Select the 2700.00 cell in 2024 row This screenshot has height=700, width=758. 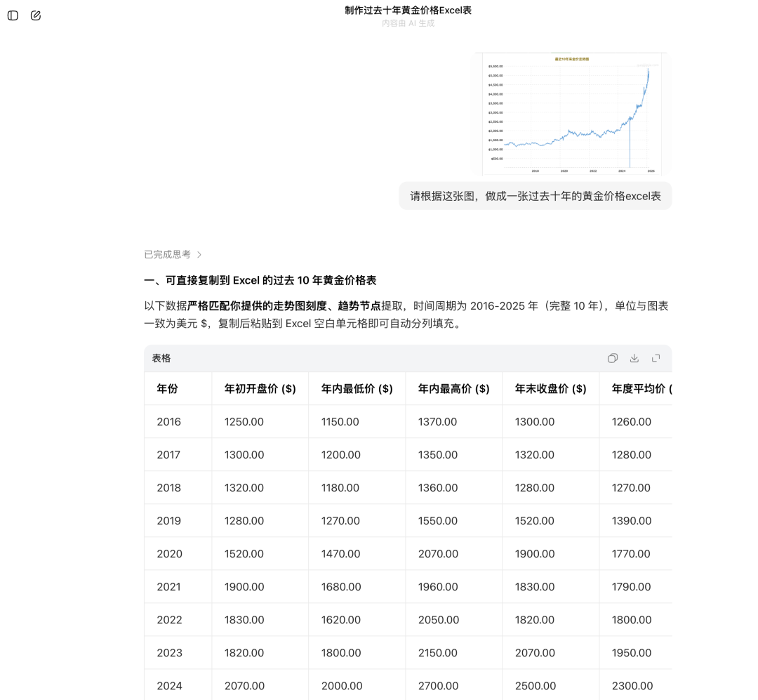[x=439, y=686]
